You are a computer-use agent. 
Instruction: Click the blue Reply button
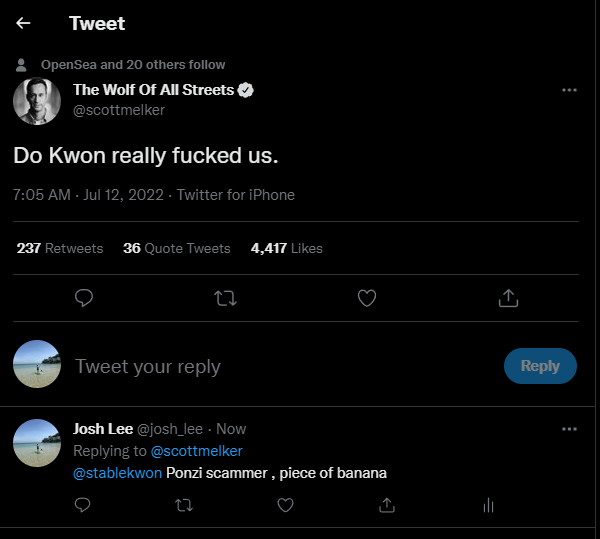coord(540,366)
